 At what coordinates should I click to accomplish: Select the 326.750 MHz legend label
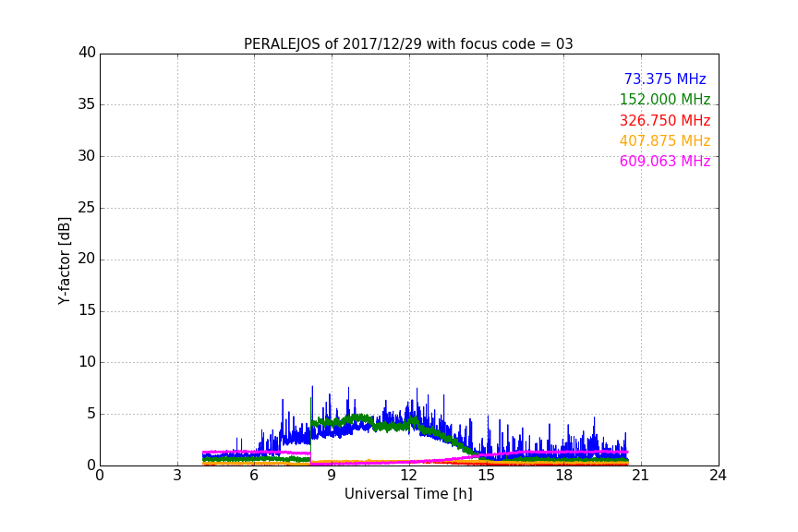(665, 120)
